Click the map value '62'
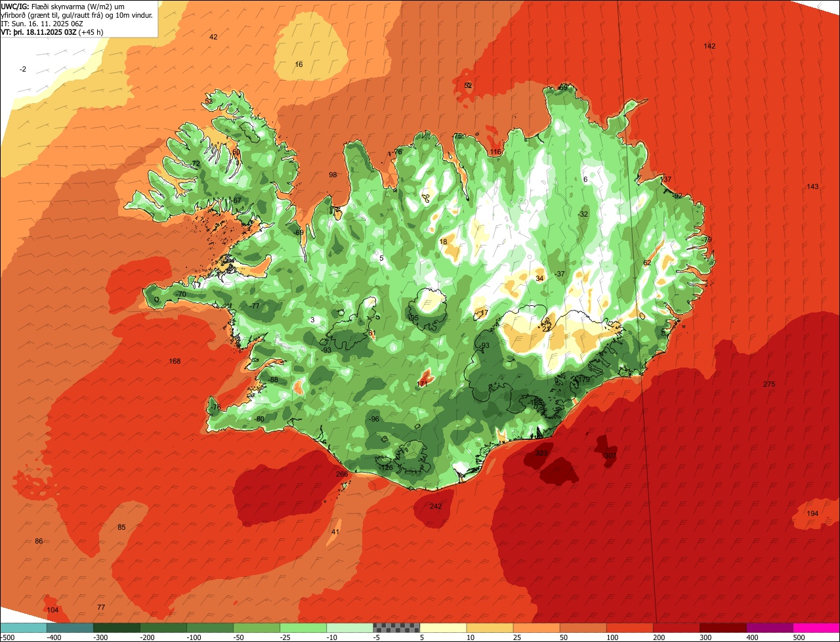This screenshot has height=642, width=840. [x=647, y=263]
